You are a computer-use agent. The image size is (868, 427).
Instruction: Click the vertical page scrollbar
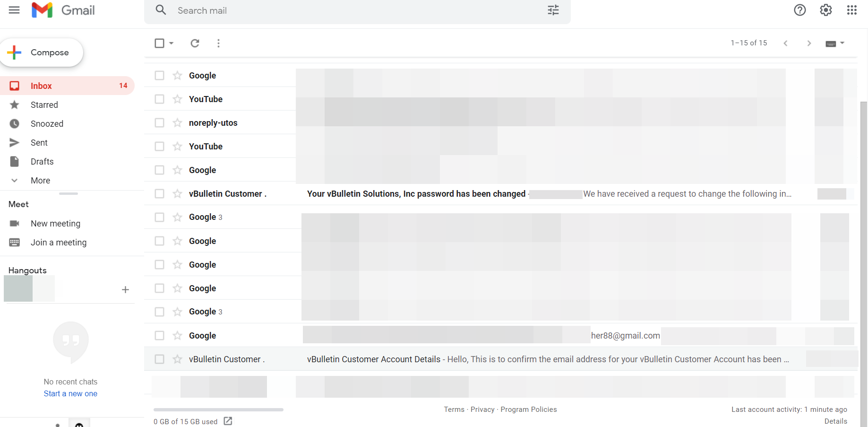click(864, 264)
